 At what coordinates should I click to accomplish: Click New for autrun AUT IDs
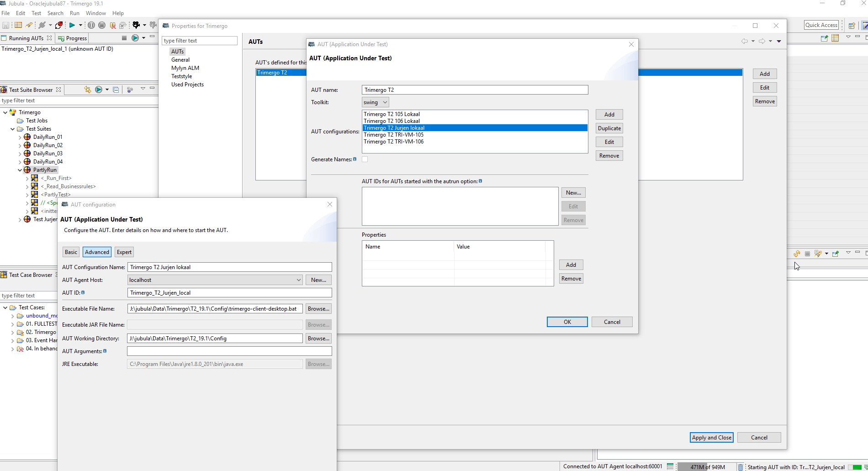pos(573,193)
